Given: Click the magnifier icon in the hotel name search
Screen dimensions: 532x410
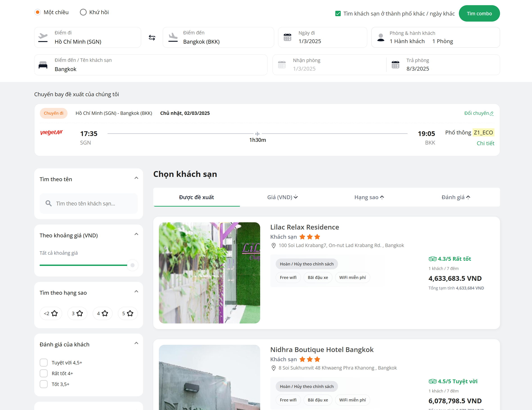Looking at the screenshot, I should coord(49,203).
